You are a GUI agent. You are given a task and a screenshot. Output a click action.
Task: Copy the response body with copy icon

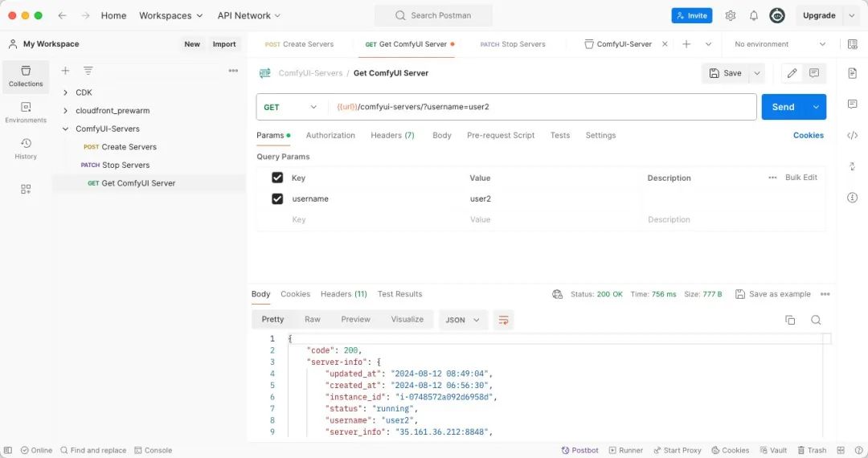(x=790, y=320)
